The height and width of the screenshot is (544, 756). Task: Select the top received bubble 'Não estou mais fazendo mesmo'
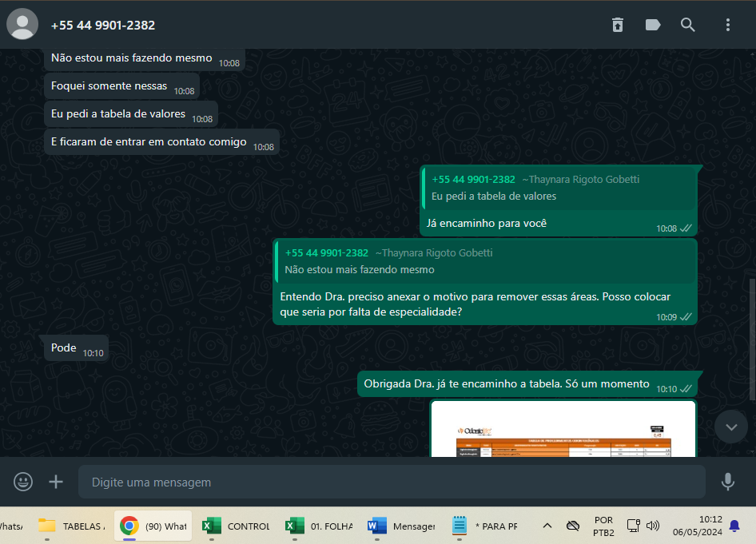[144, 59]
